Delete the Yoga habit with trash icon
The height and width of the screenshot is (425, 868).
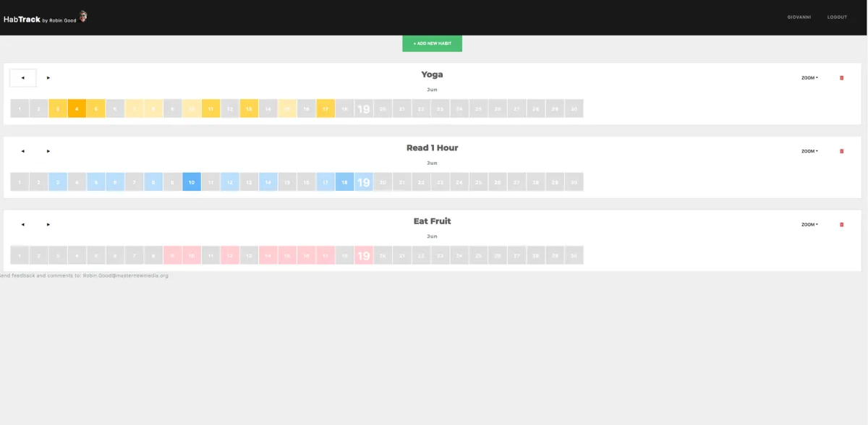[841, 77]
